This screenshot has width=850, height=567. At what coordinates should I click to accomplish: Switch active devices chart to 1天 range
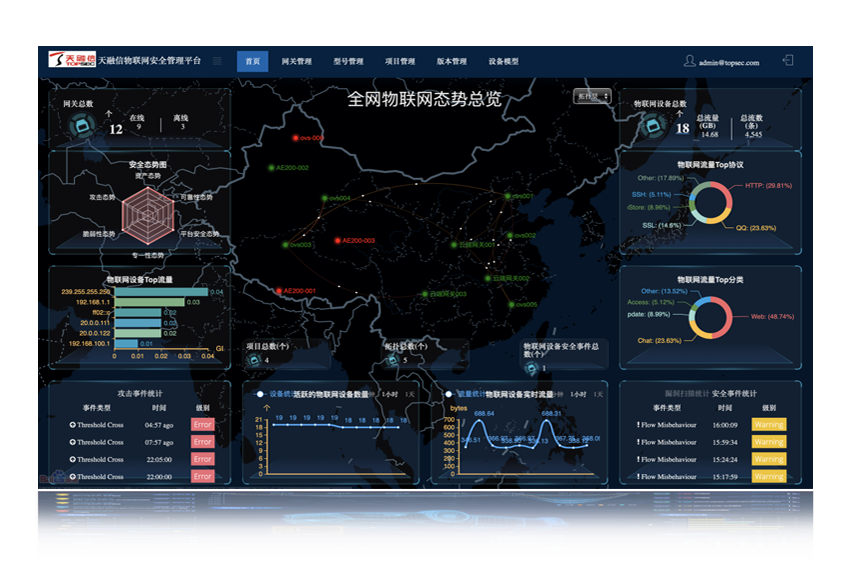[409, 394]
